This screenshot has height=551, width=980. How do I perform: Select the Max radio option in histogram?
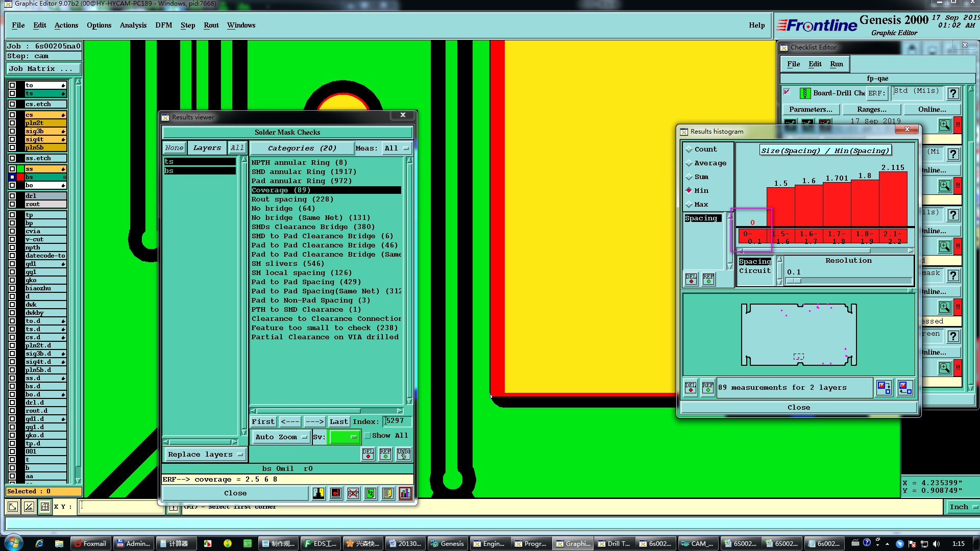point(689,205)
